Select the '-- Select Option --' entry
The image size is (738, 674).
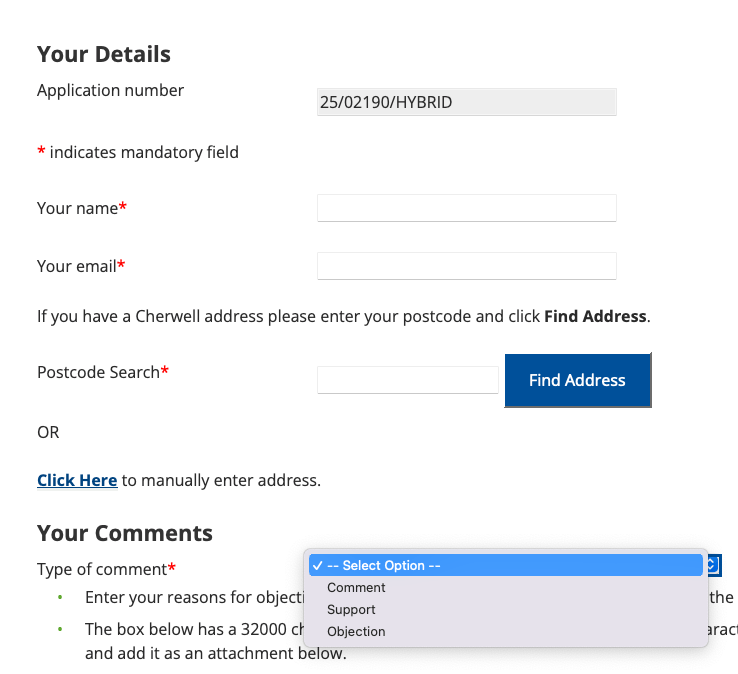[384, 566]
